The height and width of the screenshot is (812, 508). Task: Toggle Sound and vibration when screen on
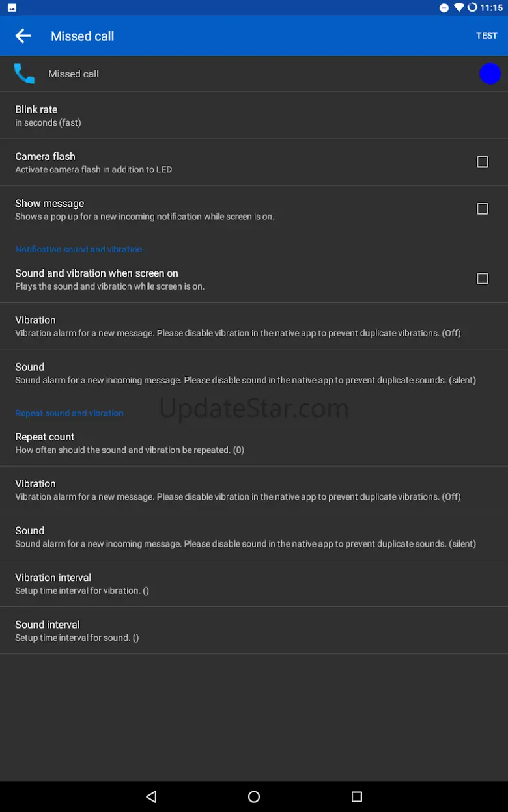pyautogui.click(x=483, y=278)
